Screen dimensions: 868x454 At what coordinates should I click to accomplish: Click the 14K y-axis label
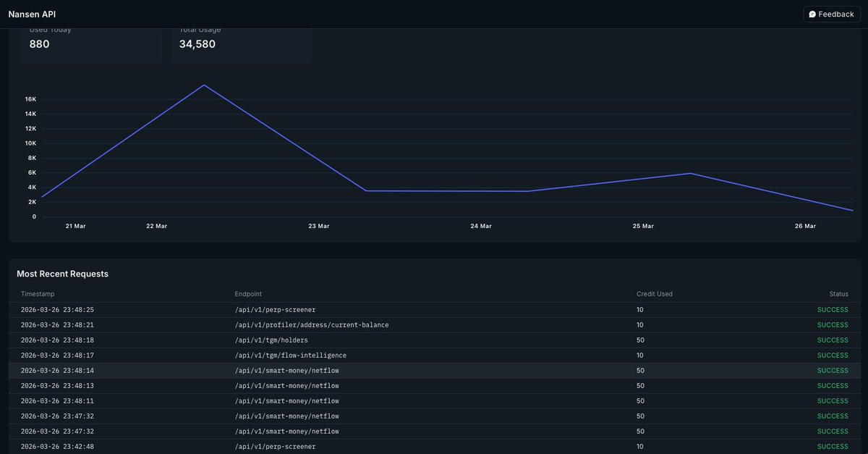click(x=30, y=114)
